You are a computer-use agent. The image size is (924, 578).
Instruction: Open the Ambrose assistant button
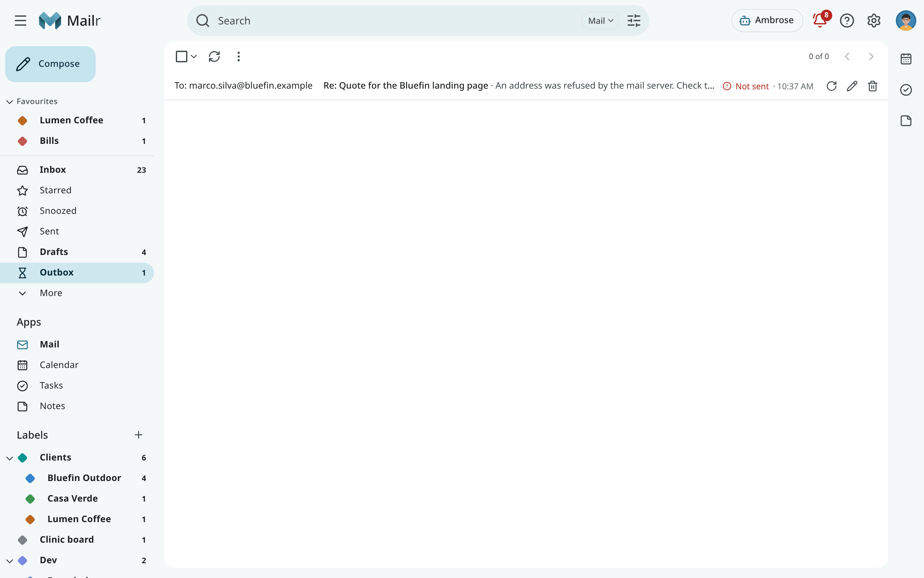pyautogui.click(x=767, y=21)
